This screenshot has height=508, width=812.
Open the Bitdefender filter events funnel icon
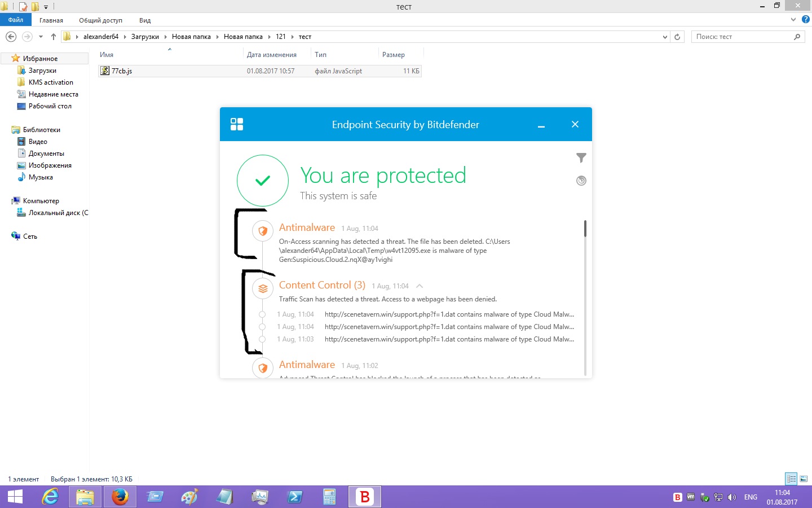point(581,158)
